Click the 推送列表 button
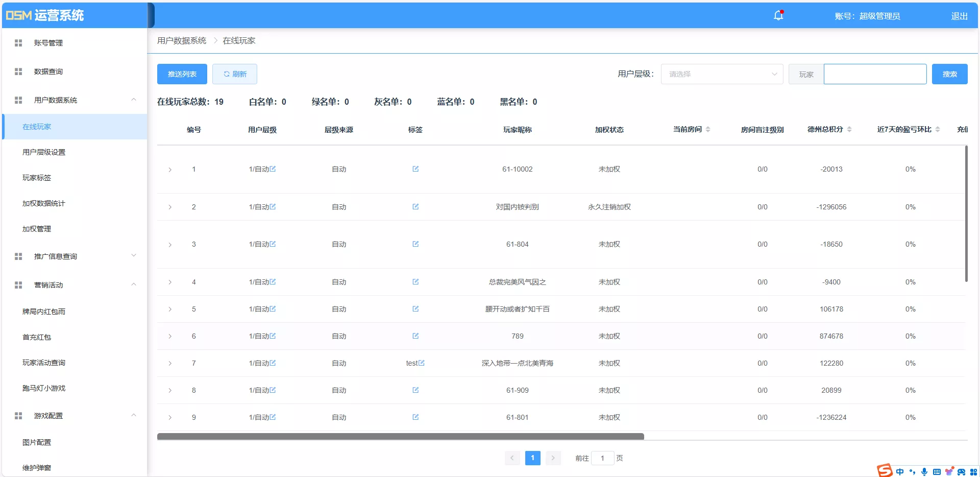The image size is (980, 477). click(x=181, y=74)
